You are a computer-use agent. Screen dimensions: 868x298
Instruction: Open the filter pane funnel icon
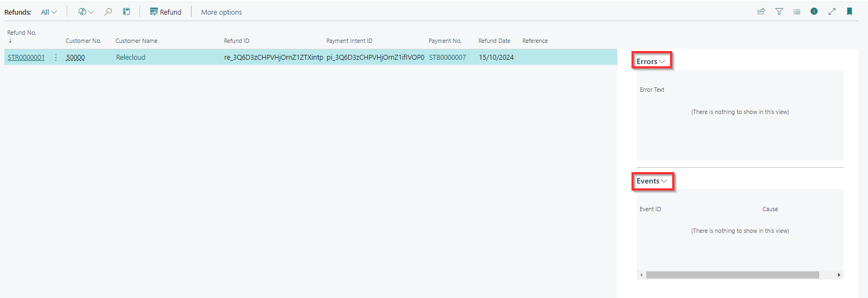779,11
